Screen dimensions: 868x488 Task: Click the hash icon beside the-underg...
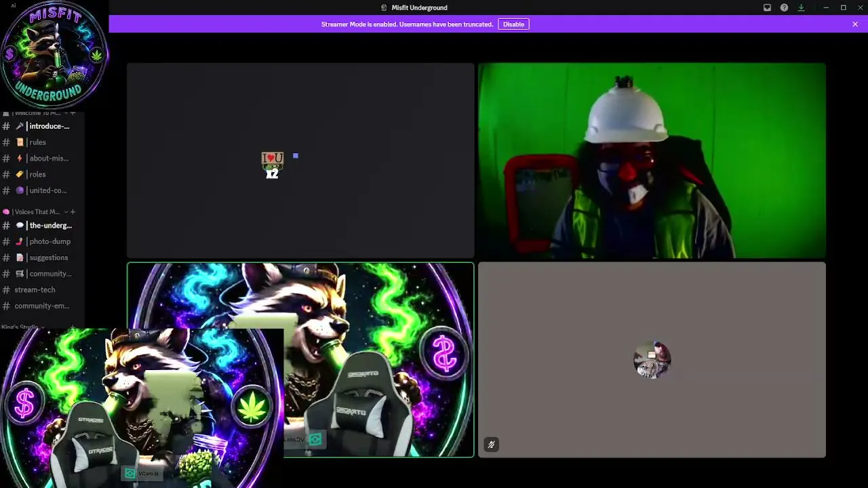point(6,226)
